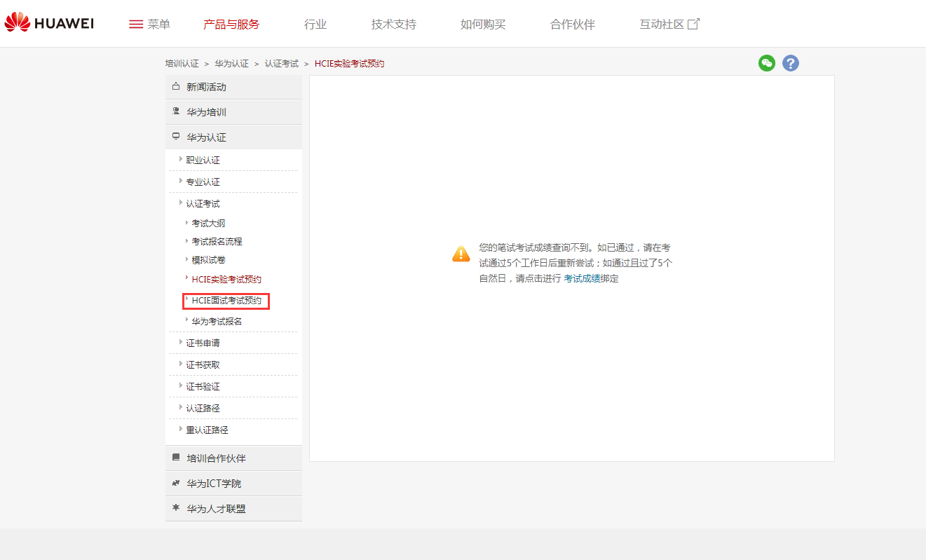Screen dimensions: 926x560
Task: Expand 新闻活动 sidebar section
Action: pyautogui.click(x=233, y=87)
